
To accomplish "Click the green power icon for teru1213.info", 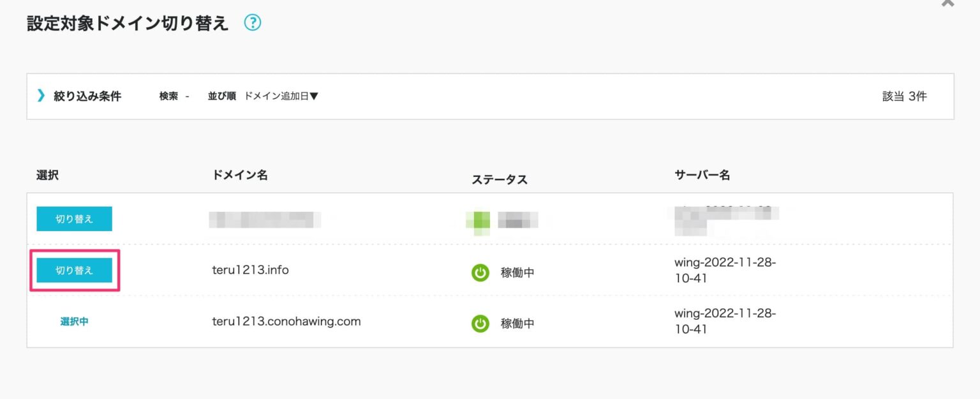I will 480,273.
